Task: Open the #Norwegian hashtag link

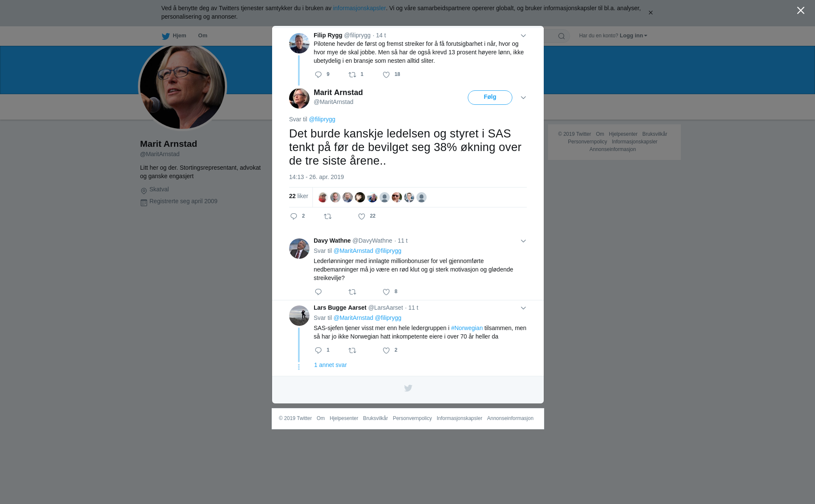Action: click(467, 328)
